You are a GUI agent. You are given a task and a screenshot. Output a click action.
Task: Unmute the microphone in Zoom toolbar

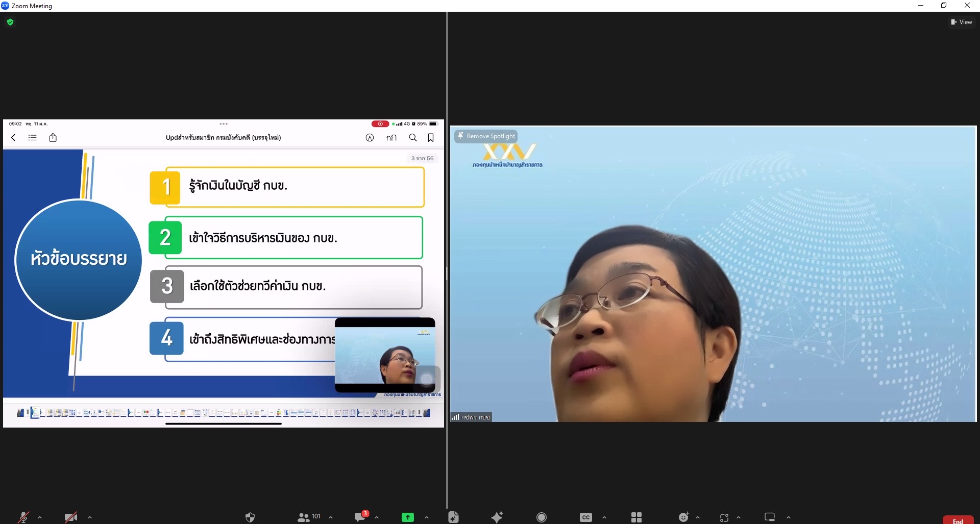pyautogui.click(x=23, y=517)
